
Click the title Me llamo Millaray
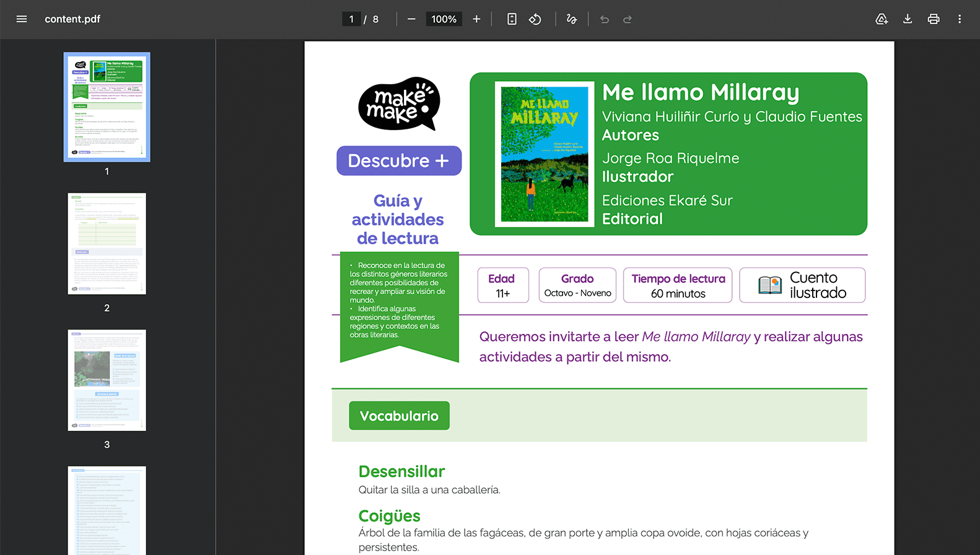[701, 92]
